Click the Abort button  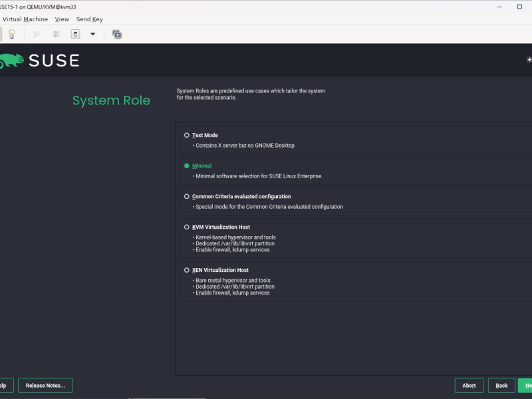click(469, 386)
